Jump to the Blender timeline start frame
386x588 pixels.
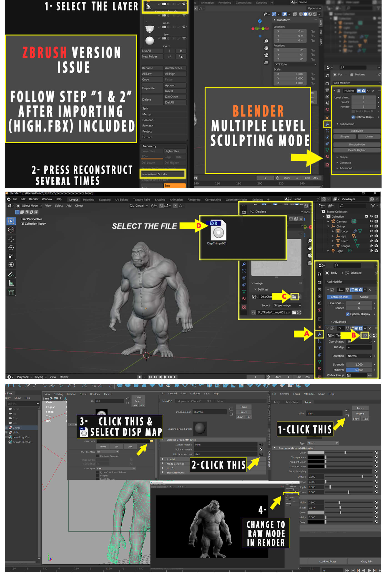pyautogui.click(x=150, y=377)
